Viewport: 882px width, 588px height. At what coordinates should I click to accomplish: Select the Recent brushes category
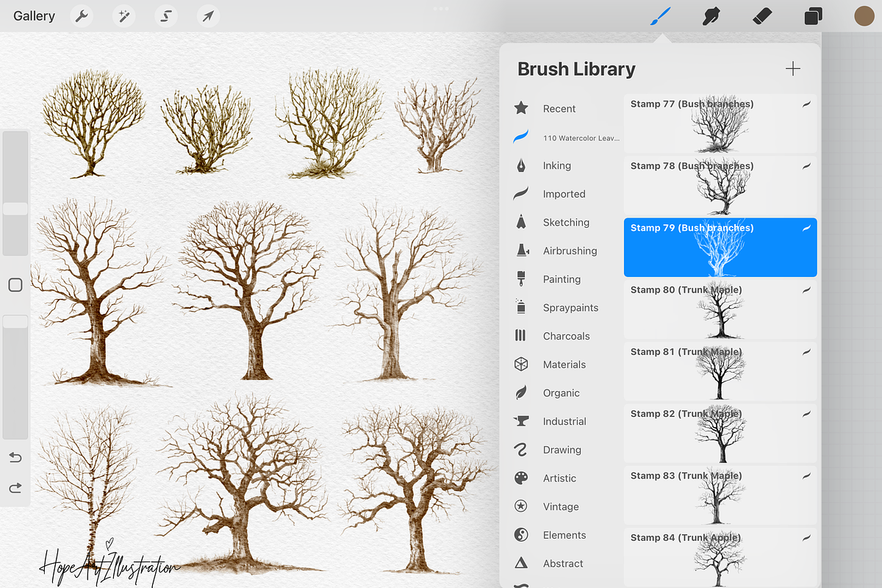(558, 109)
